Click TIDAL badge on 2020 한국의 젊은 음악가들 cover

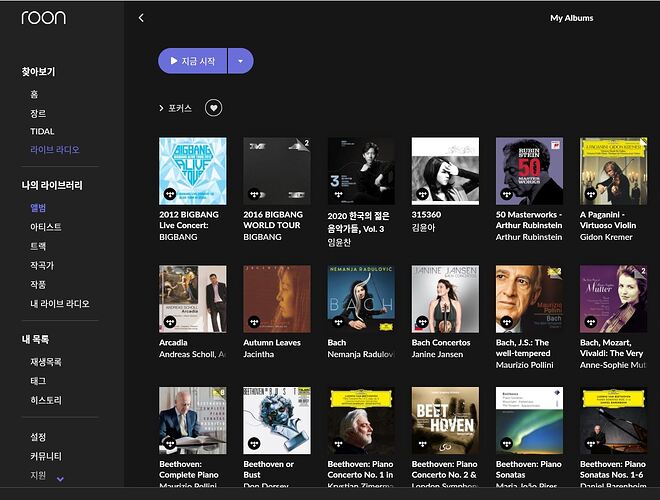[338, 194]
